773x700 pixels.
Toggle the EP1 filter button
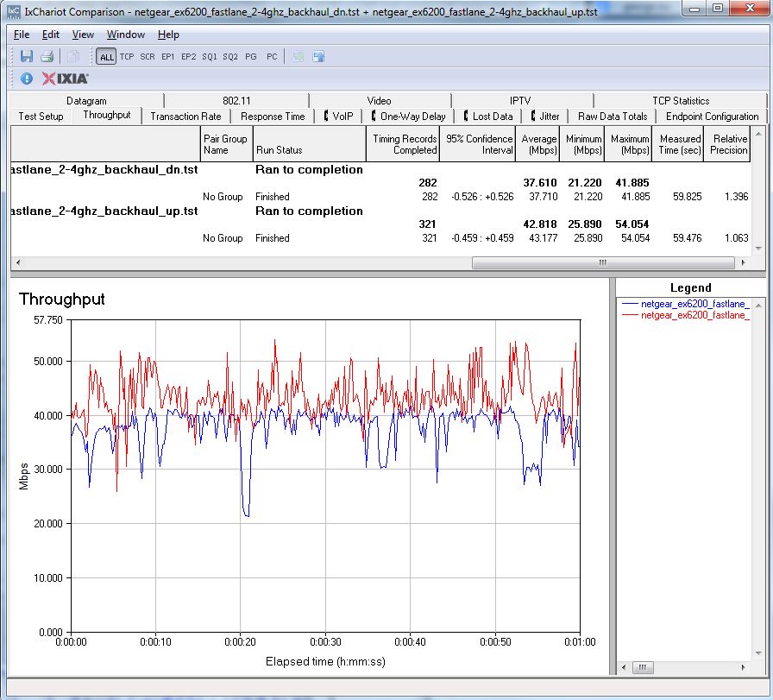click(167, 57)
